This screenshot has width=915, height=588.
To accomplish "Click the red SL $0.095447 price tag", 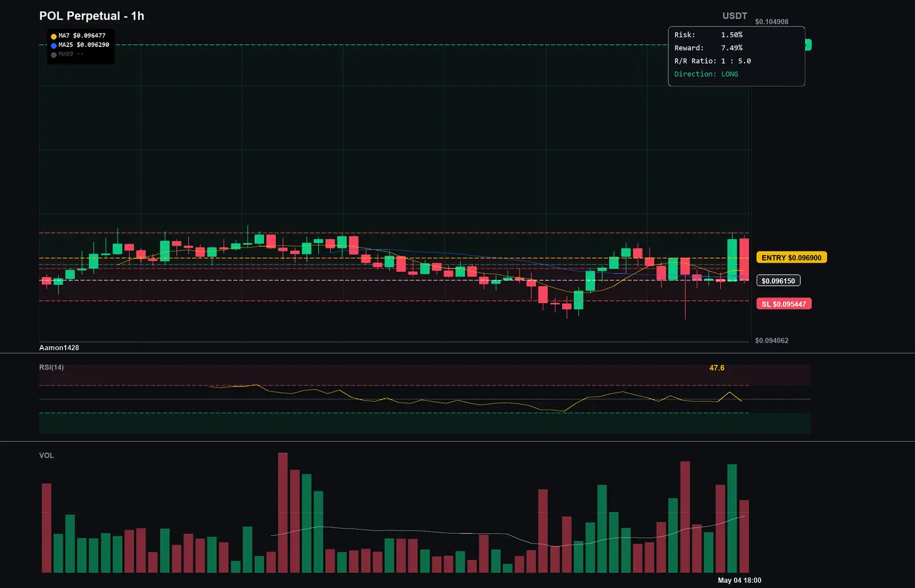I will (784, 304).
